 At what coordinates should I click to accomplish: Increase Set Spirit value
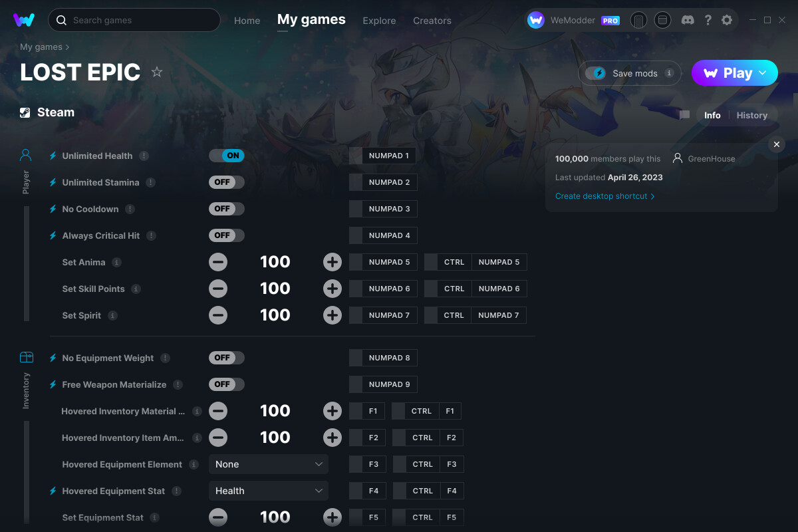[x=332, y=315]
